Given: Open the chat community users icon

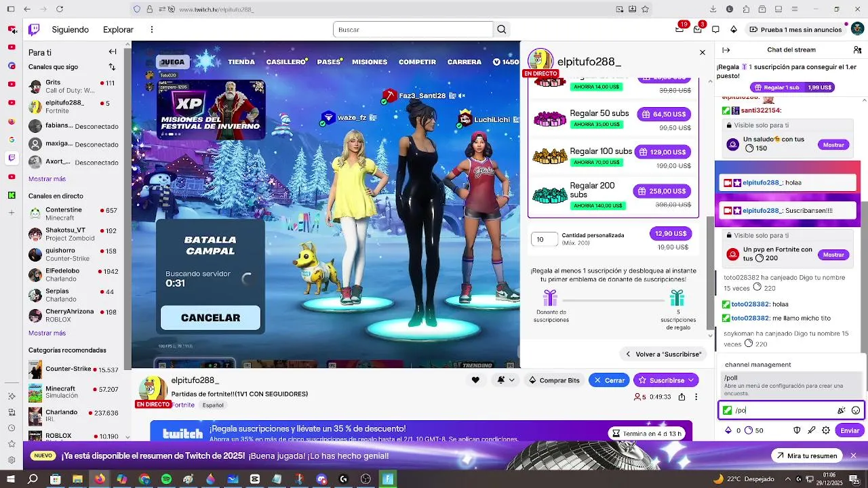Looking at the screenshot, I should coord(857,49).
